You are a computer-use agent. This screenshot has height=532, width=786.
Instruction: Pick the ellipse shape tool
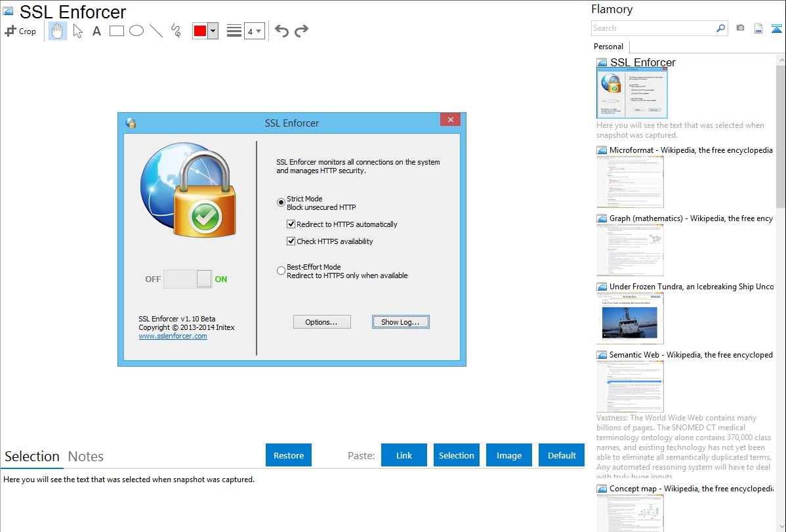coord(136,31)
